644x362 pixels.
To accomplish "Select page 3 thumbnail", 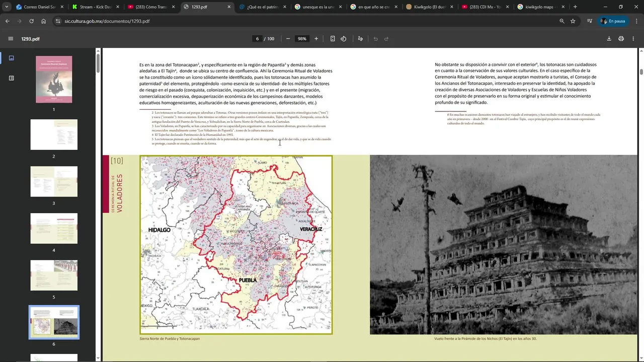I will (x=54, y=182).
